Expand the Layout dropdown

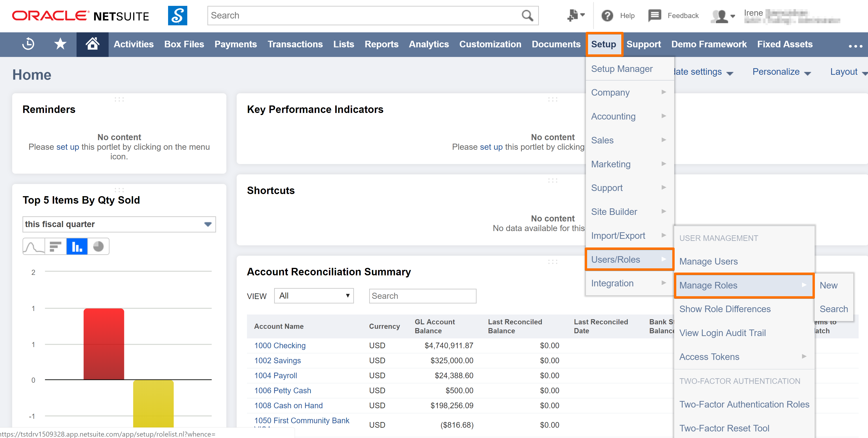[x=849, y=72]
